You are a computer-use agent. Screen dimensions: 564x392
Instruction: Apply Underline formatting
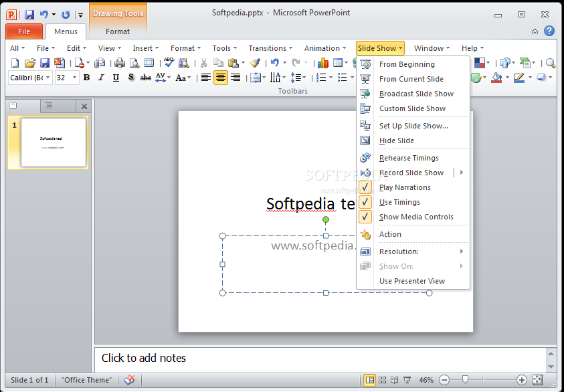(116, 78)
